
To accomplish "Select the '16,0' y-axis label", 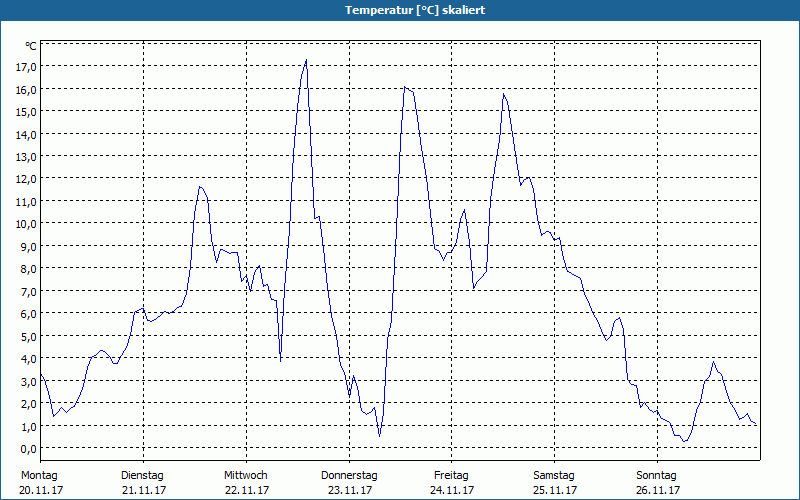I will (x=26, y=89).
